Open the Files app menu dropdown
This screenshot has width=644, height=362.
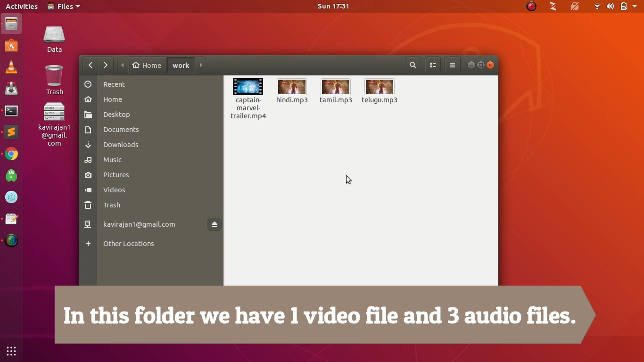pyautogui.click(x=64, y=6)
